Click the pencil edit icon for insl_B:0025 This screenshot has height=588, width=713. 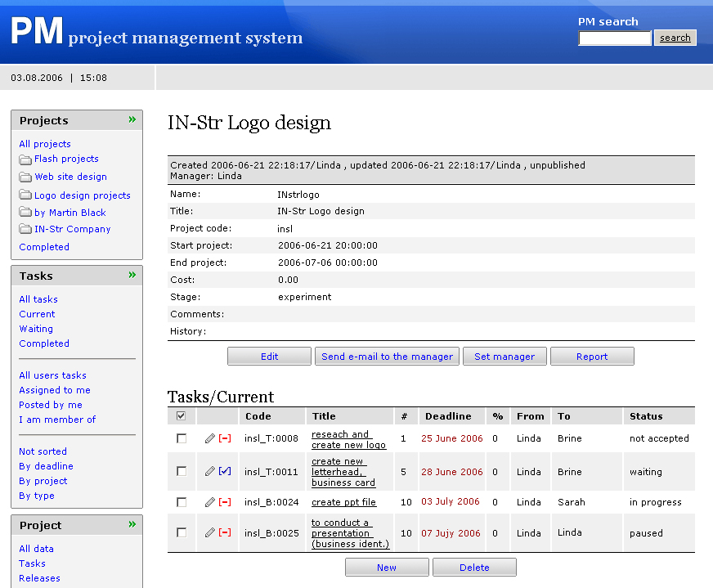(x=209, y=532)
